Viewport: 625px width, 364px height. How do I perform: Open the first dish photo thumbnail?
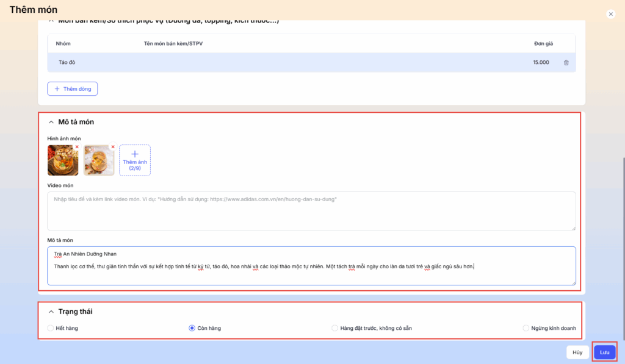coord(62,161)
